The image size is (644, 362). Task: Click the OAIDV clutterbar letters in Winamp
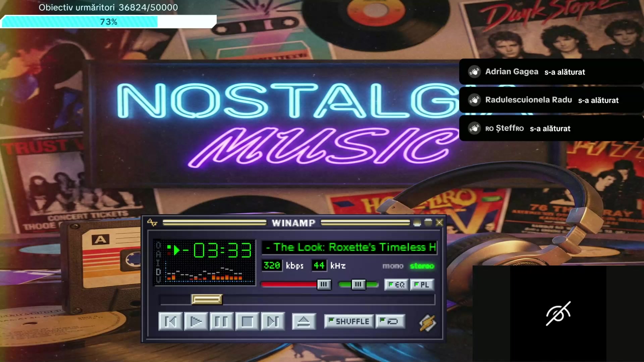159,262
